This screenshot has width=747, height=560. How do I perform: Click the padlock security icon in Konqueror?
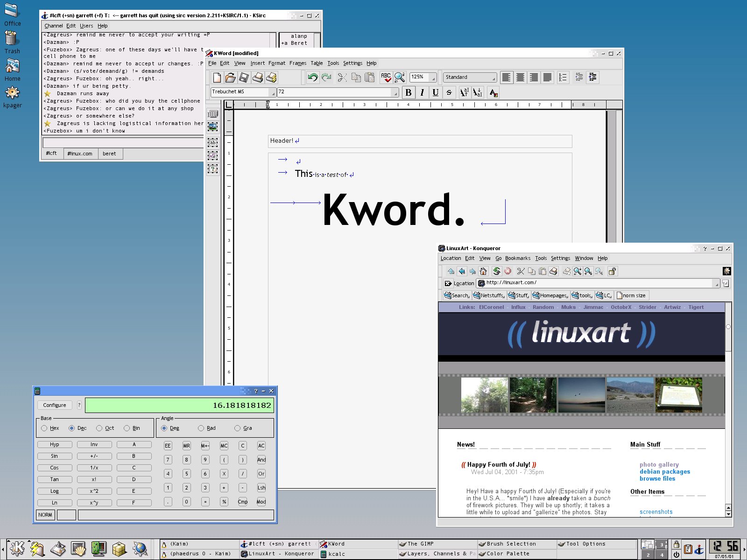612,271
